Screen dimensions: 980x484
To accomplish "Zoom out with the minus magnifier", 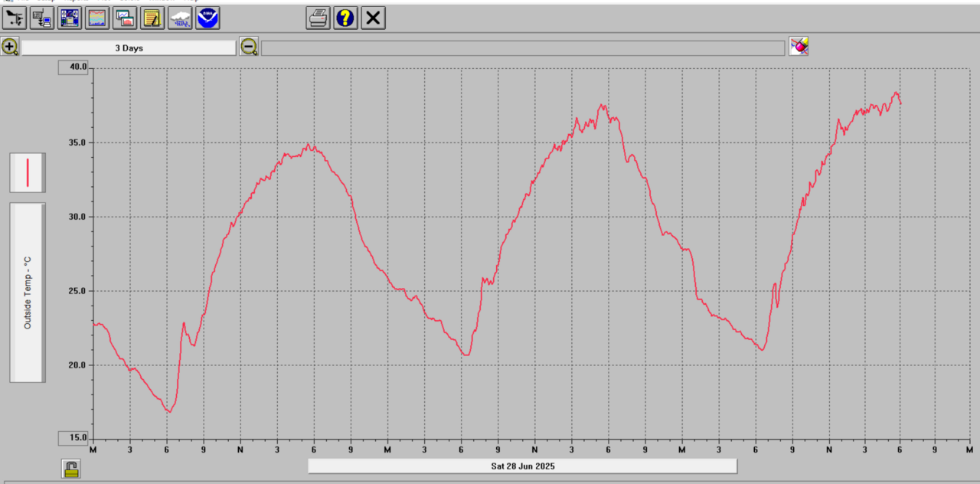I will [x=249, y=47].
